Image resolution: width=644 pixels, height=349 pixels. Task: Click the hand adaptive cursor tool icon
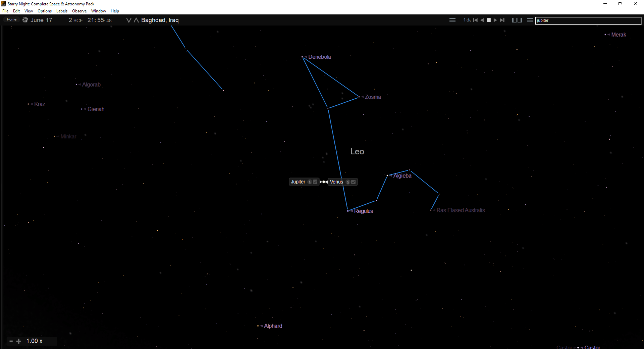tap(25, 20)
